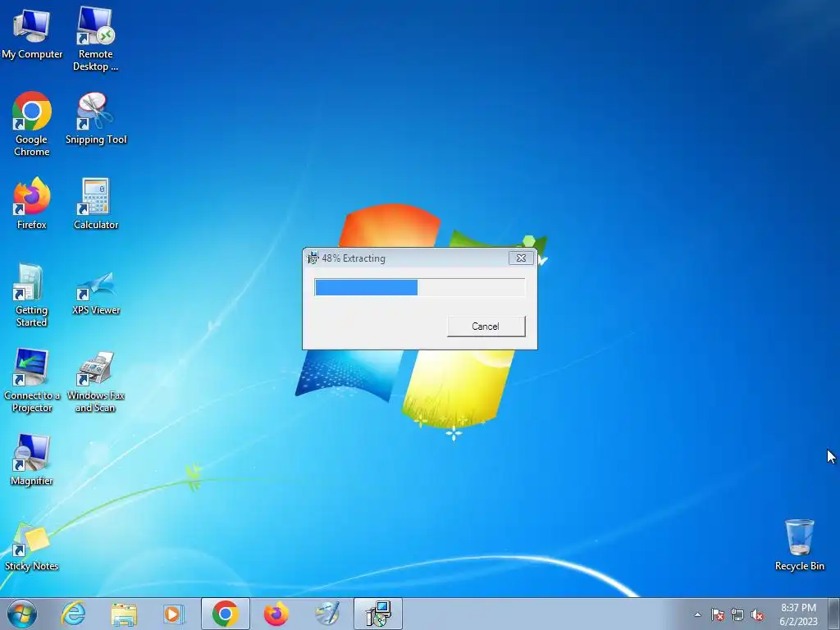Image resolution: width=840 pixels, height=630 pixels.
Task: Open Magnifier desktop shortcut
Action: pos(32,459)
